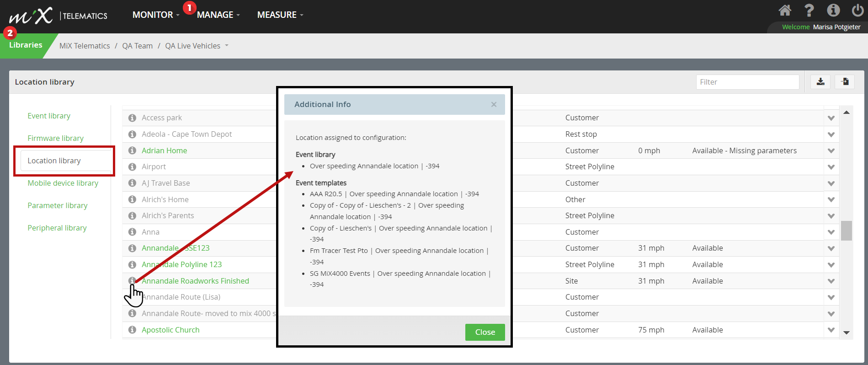Click MiX Telematics breadcrumb link
The height and width of the screenshot is (365, 868).
[85, 46]
